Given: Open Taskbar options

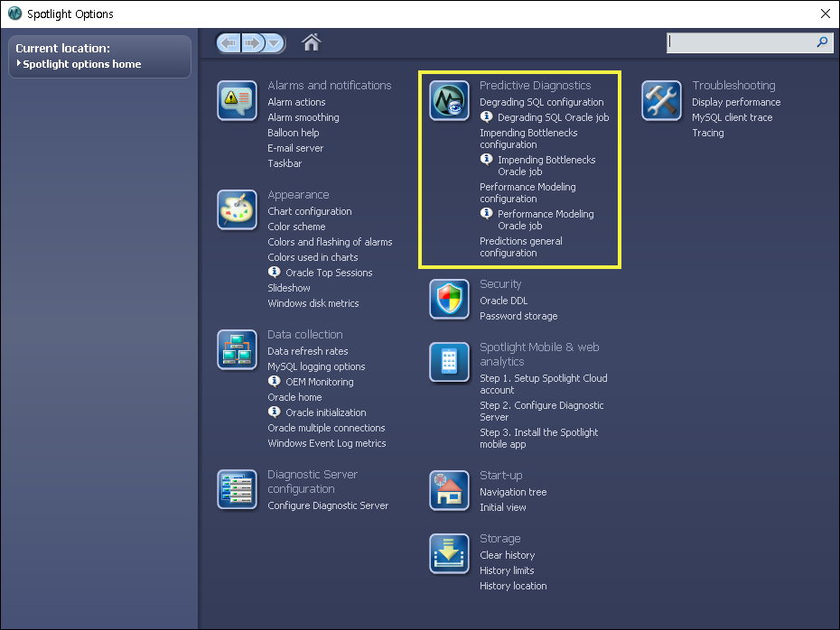Looking at the screenshot, I should point(285,163).
